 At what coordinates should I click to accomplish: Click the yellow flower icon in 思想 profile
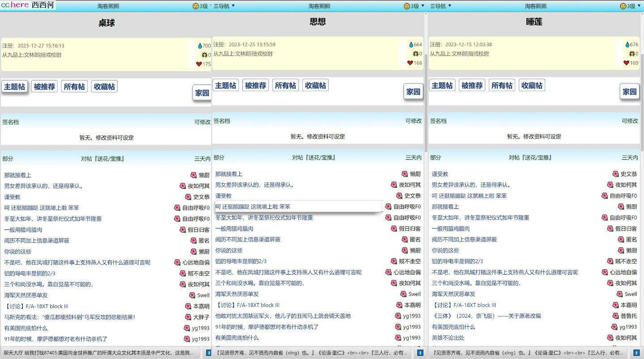click(x=415, y=54)
